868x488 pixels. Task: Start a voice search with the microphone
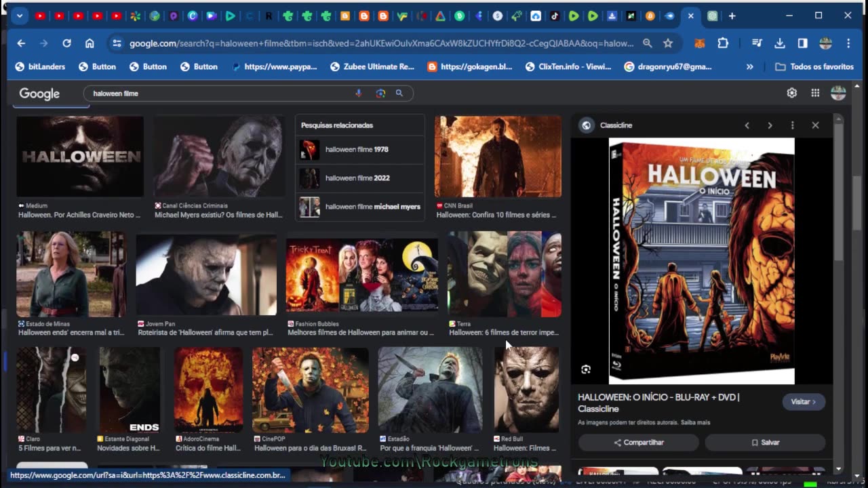pos(359,94)
